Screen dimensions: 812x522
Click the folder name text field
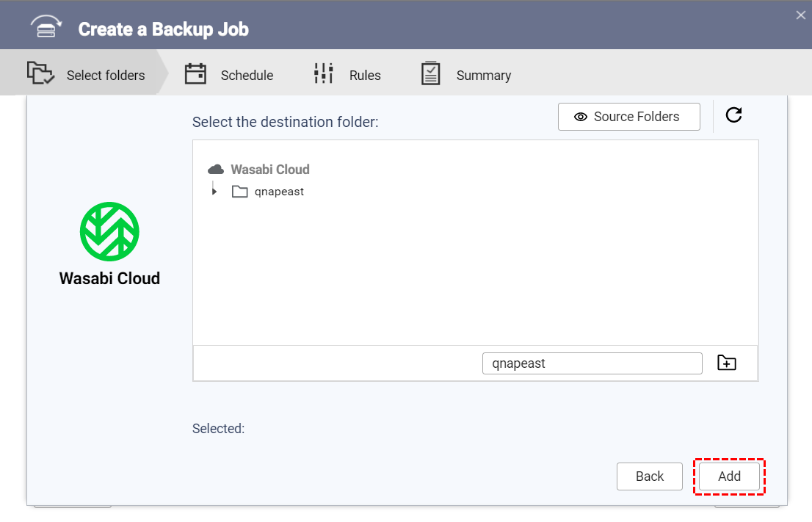[592, 363]
